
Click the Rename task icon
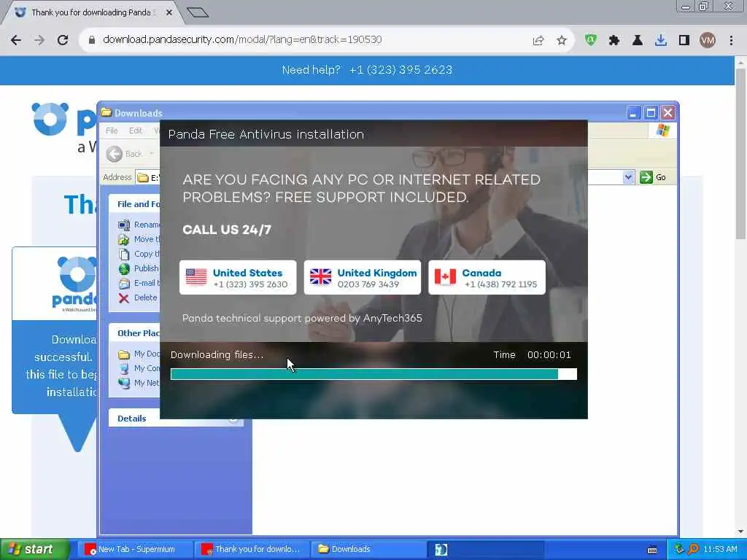tap(124, 225)
